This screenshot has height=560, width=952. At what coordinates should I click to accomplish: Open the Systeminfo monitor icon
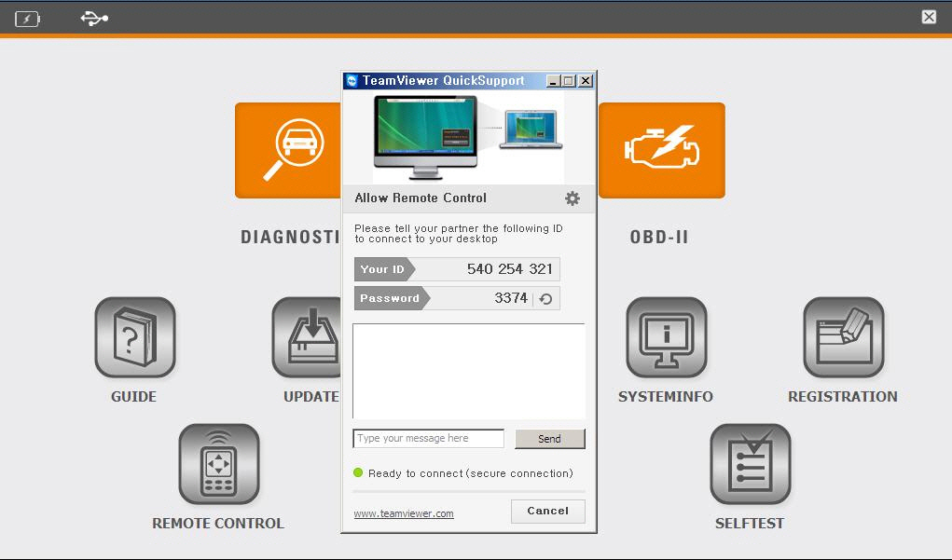point(666,337)
